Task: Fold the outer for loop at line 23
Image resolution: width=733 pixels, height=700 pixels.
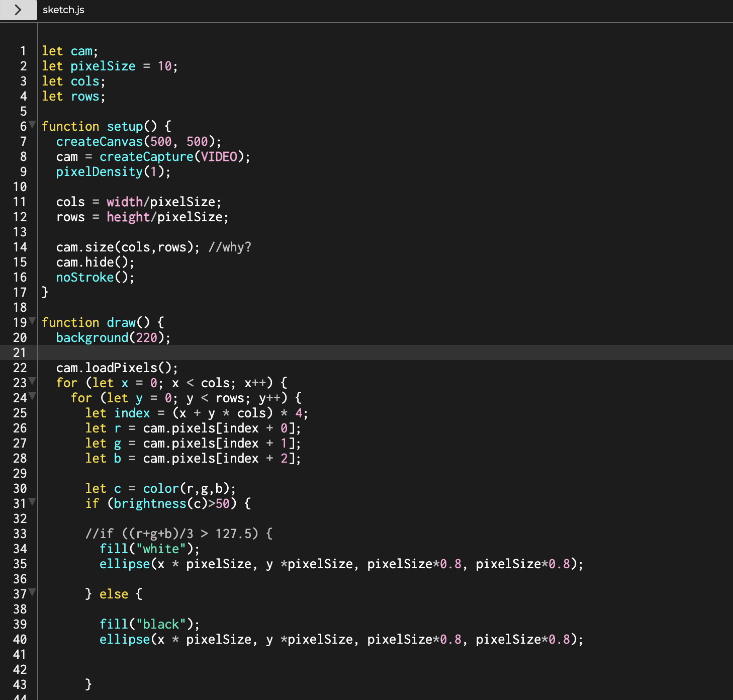Action: coord(33,381)
